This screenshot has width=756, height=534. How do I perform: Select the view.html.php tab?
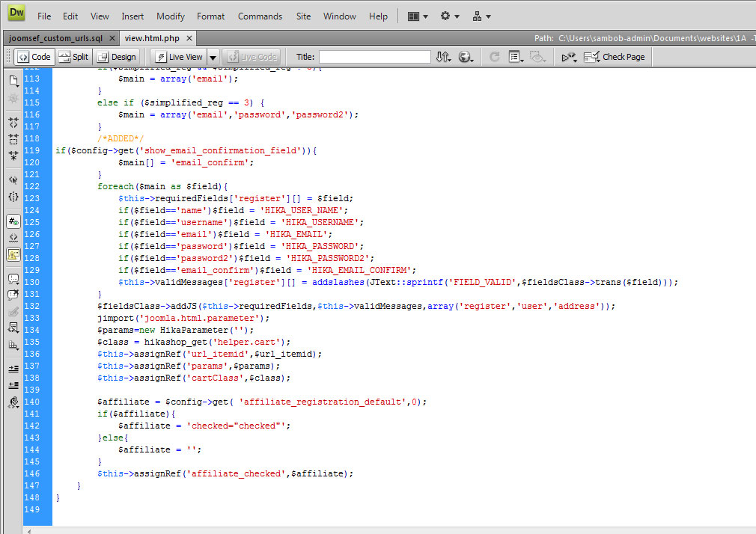pos(152,38)
